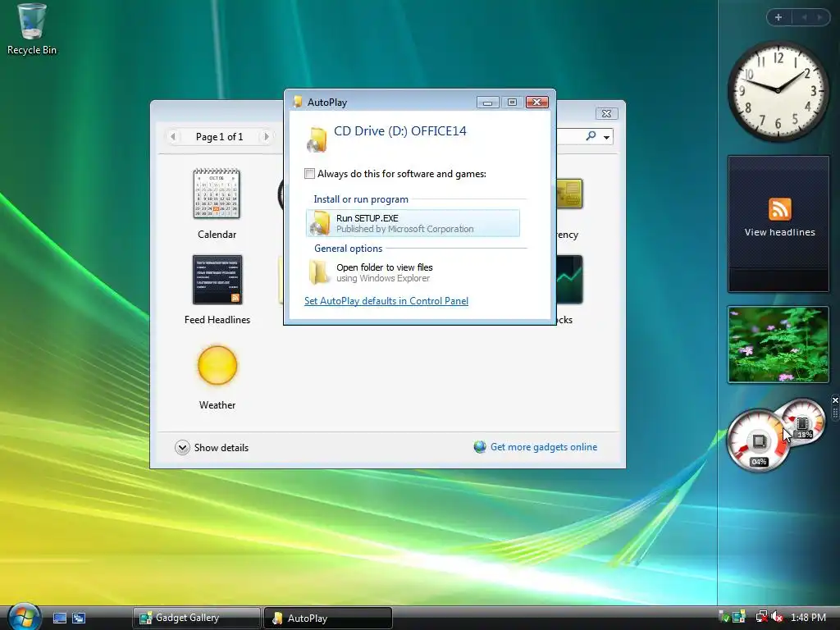Viewport: 840px width, 630px height.
Task: Close the Gadget Gallery window
Action: pos(606,113)
